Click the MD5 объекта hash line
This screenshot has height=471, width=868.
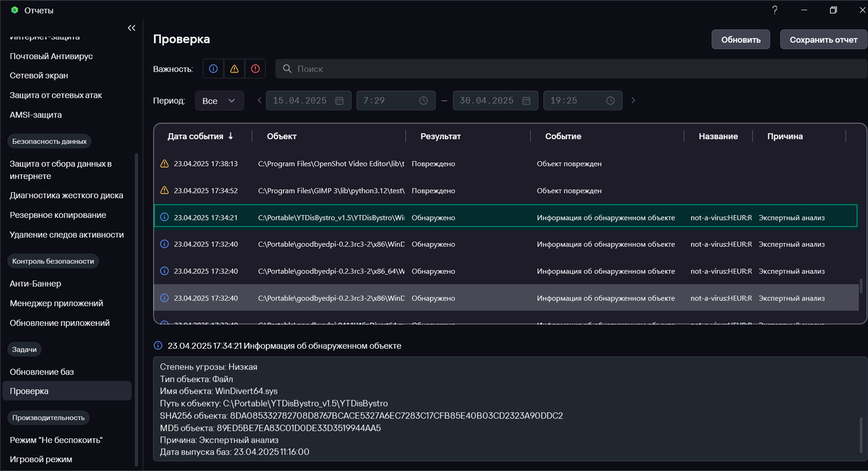(x=271, y=428)
